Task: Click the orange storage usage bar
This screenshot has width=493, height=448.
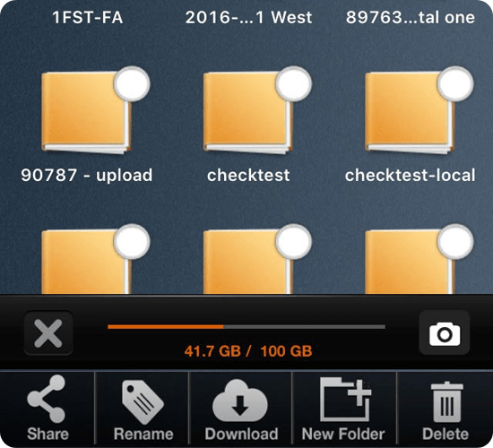Action: click(x=246, y=327)
